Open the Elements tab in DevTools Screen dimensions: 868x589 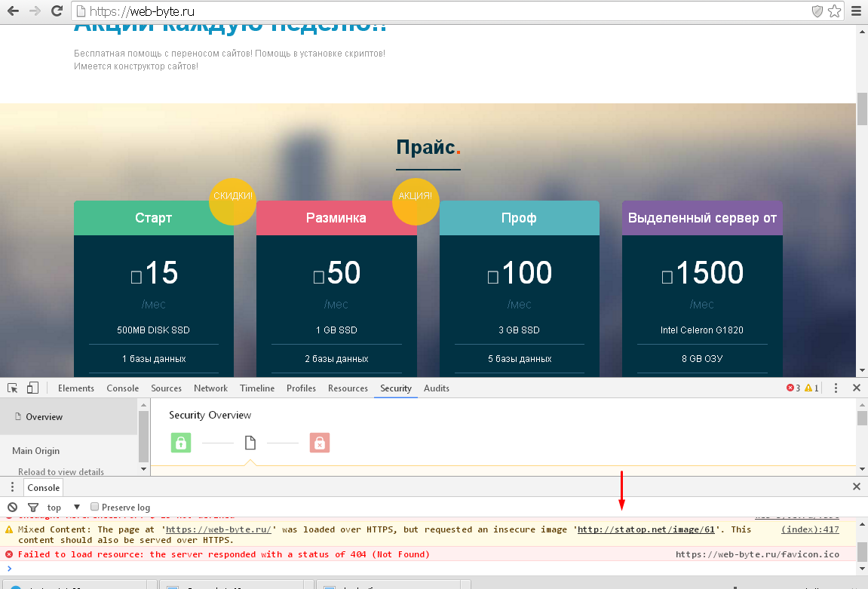(76, 388)
